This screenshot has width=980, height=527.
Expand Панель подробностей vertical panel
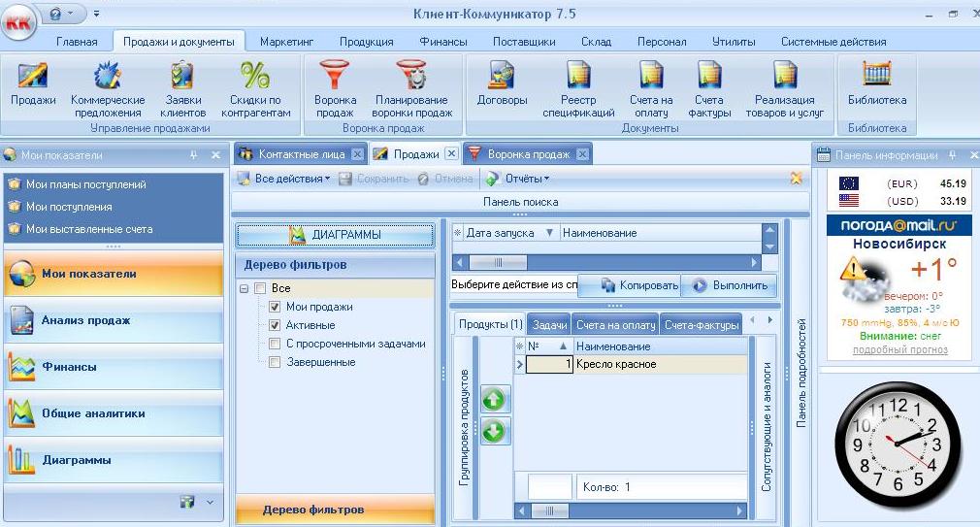[x=800, y=373]
